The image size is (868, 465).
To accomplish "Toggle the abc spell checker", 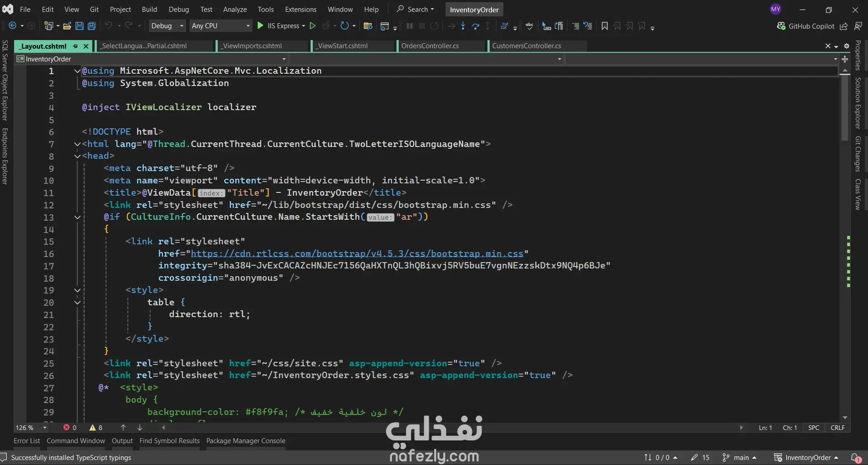I will (529, 26).
